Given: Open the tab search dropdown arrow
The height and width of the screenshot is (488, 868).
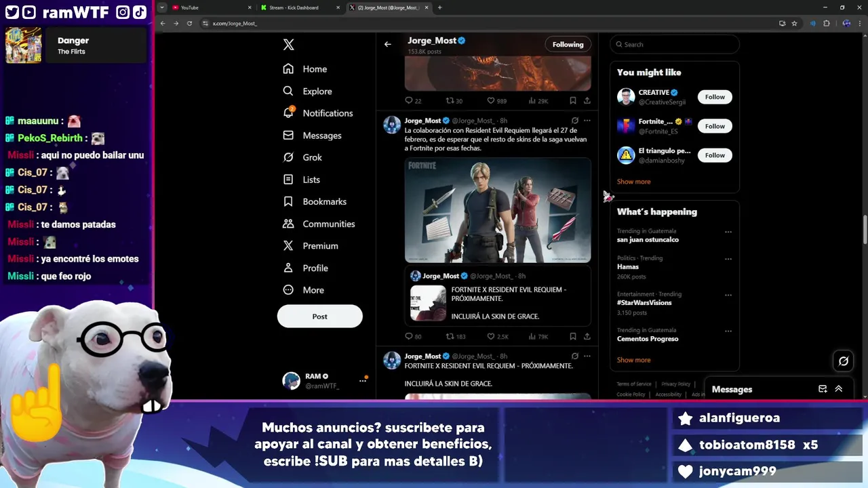Looking at the screenshot, I should click(x=161, y=7).
